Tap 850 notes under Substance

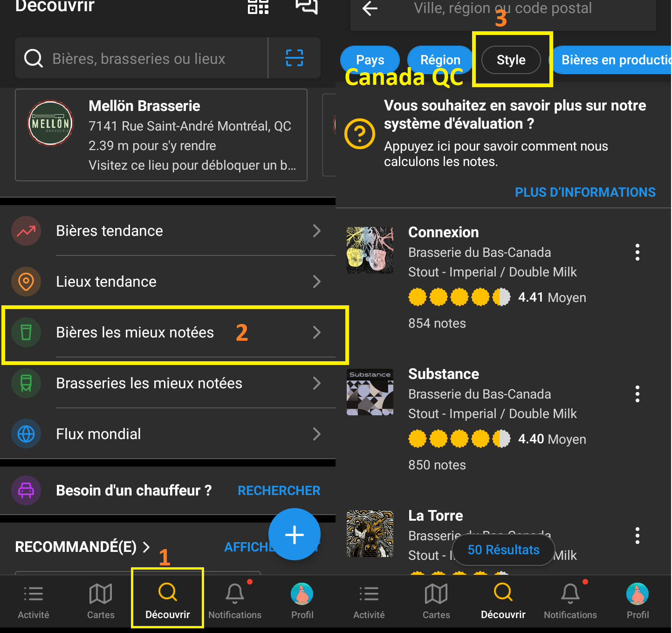tap(437, 465)
